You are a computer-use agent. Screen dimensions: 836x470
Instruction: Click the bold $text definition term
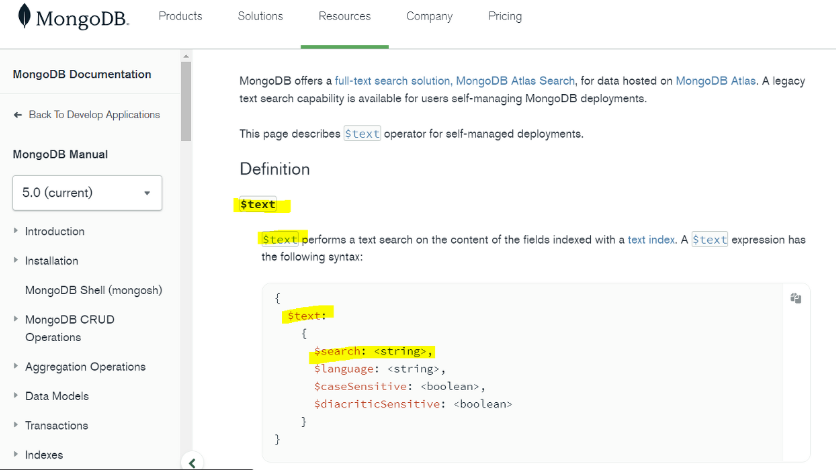(x=258, y=204)
